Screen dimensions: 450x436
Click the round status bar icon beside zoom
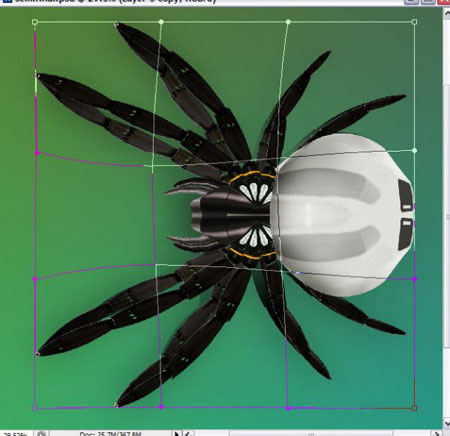click(41, 434)
